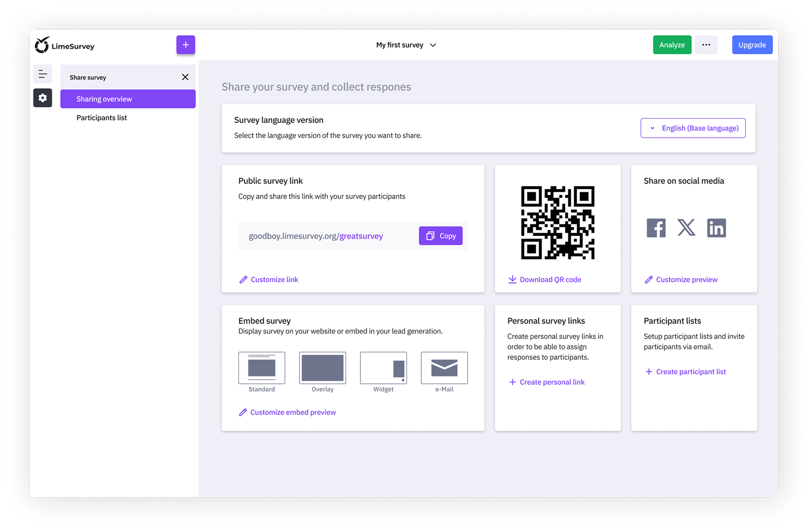The image size is (812, 531).
Task: Share the survey on X
Action: 686,227
